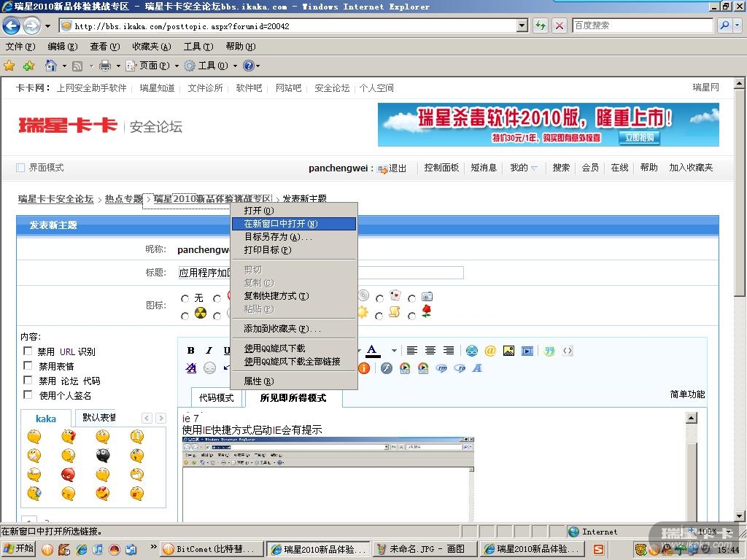Screen dimensions: 747x560
Task: Open 收藏夹(A) menu bar item
Action: click(152, 46)
